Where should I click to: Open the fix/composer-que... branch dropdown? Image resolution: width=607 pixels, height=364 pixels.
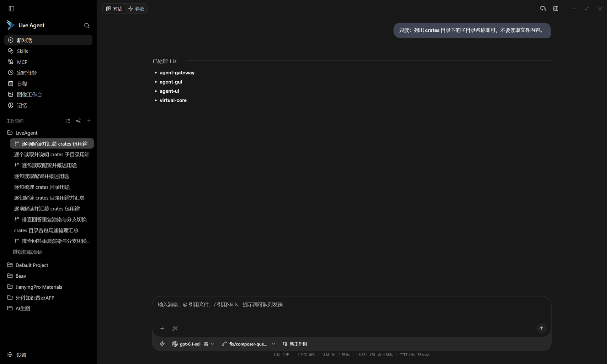(249, 344)
